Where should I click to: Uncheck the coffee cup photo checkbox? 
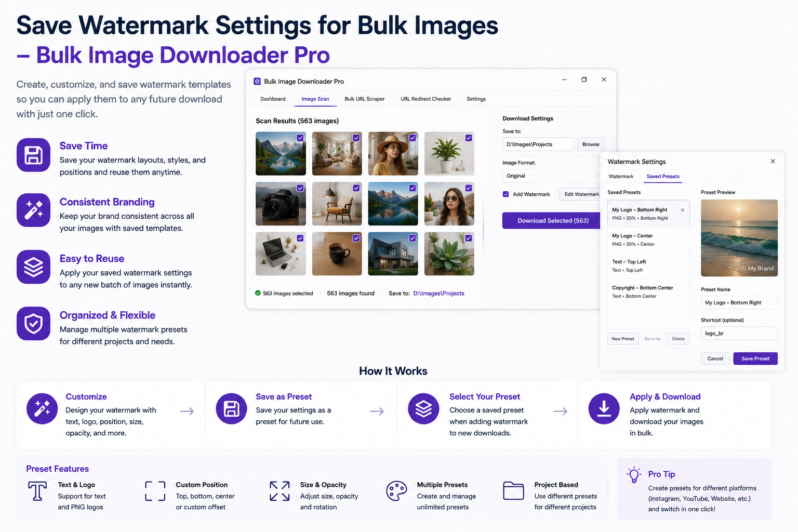tap(356, 238)
